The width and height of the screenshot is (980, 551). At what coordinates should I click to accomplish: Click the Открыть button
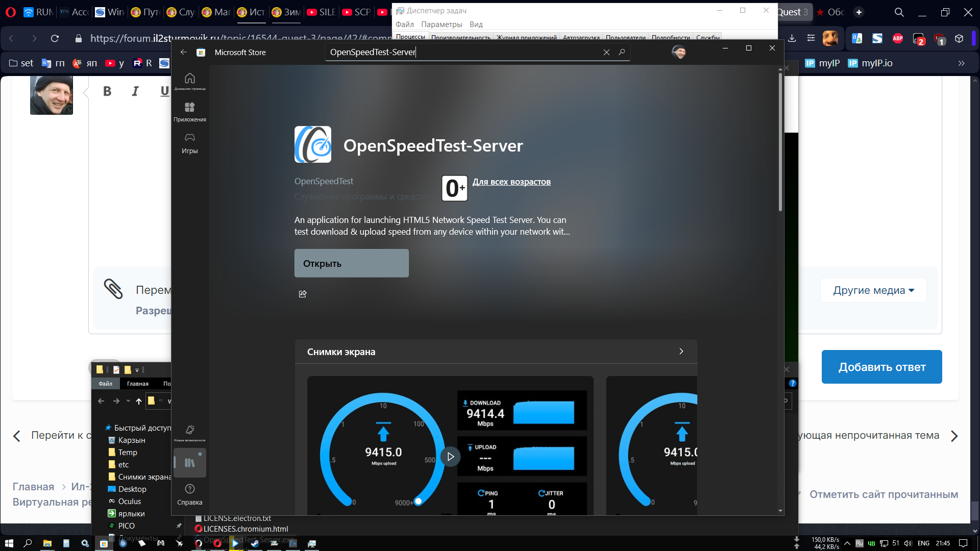pyautogui.click(x=351, y=263)
